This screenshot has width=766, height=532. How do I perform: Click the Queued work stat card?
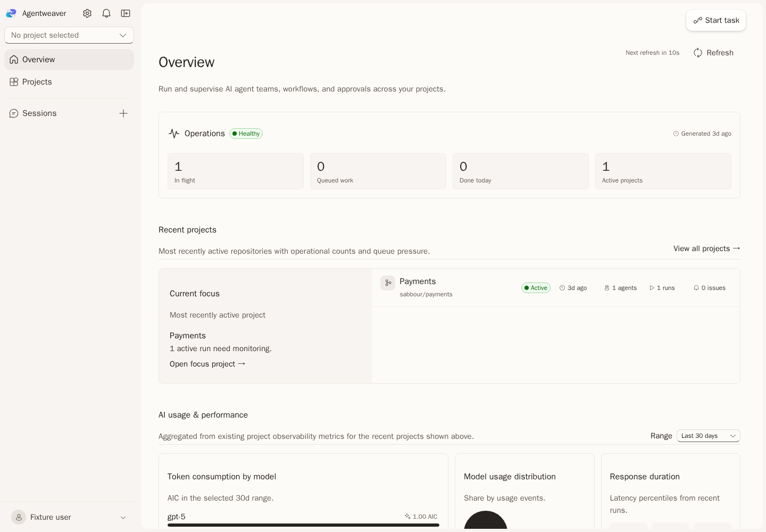(378, 171)
